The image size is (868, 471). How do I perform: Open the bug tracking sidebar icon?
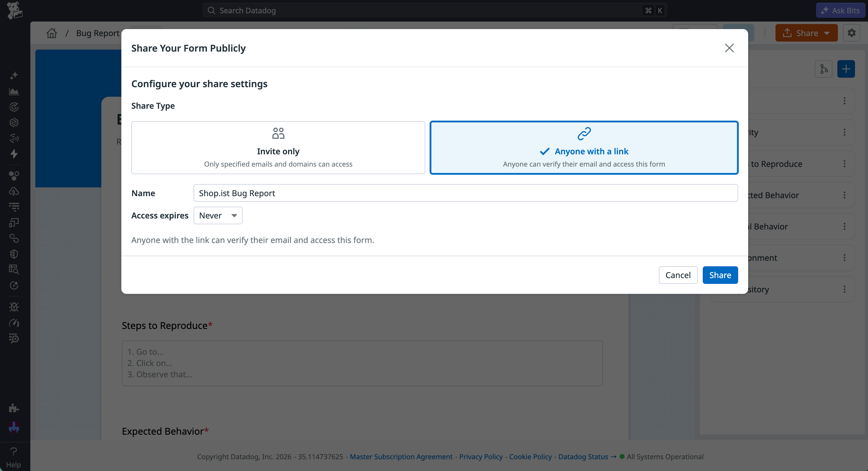(x=14, y=307)
